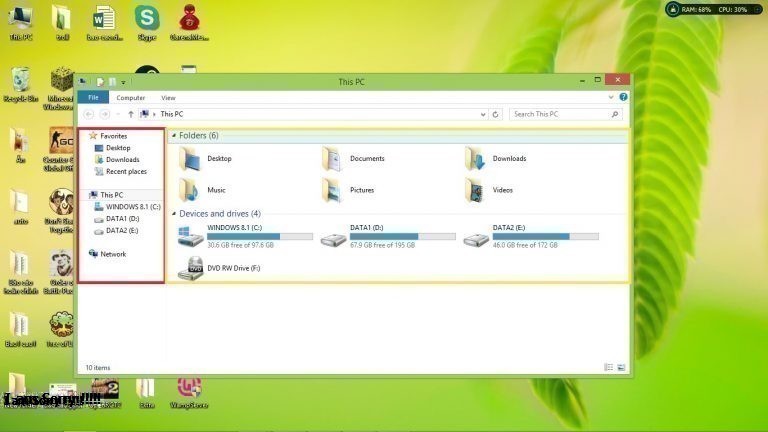Click the RAM/CPU monitor widget
768x432 pixels.
pos(714,9)
